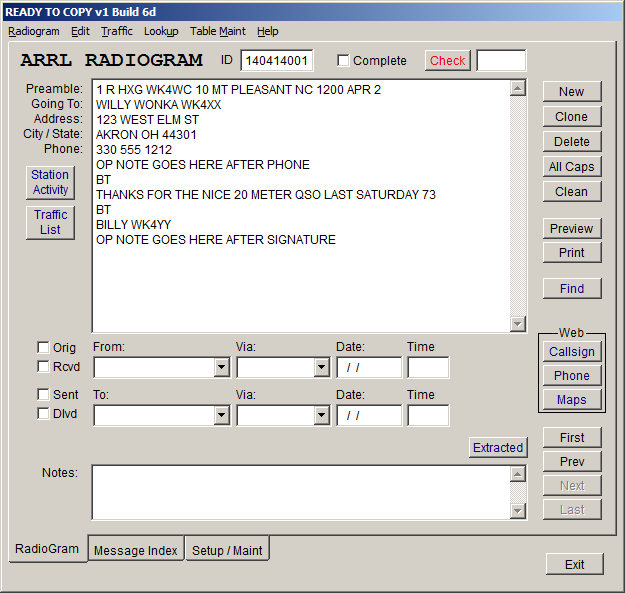
Task: Delete the current radiogram
Action: (572, 141)
